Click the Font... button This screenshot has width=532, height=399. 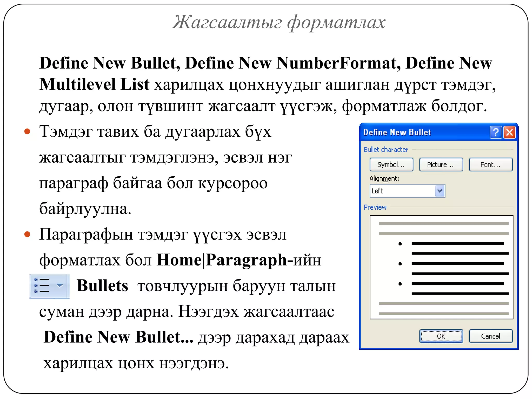(x=491, y=165)
